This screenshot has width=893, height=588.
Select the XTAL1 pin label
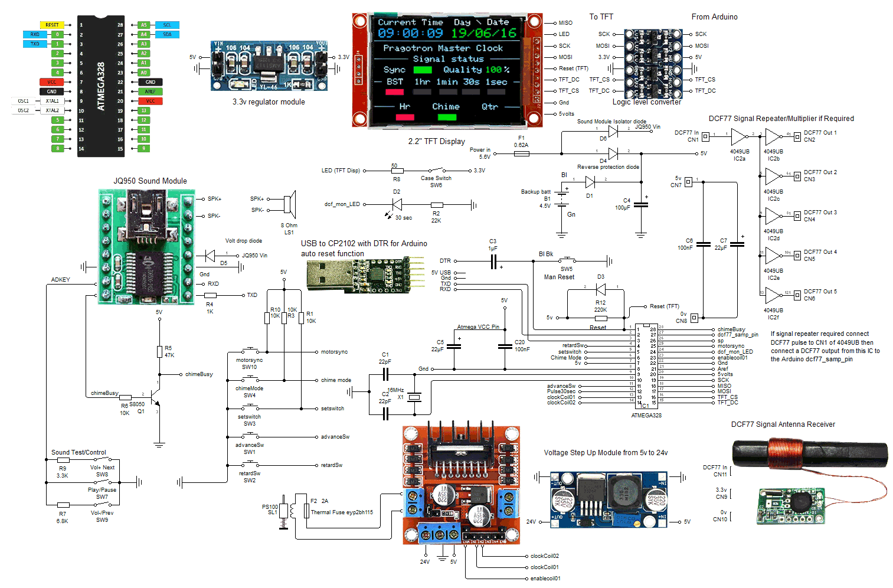click(52, 101)
